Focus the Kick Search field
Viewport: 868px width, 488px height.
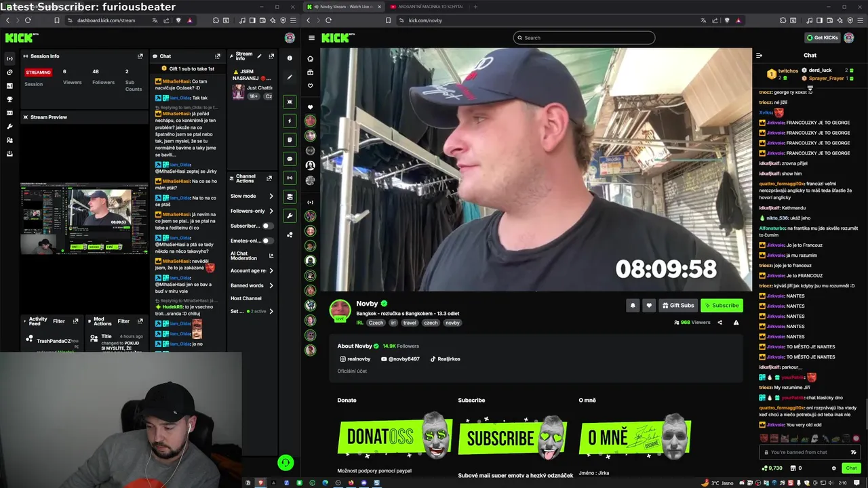click(585, 38)
